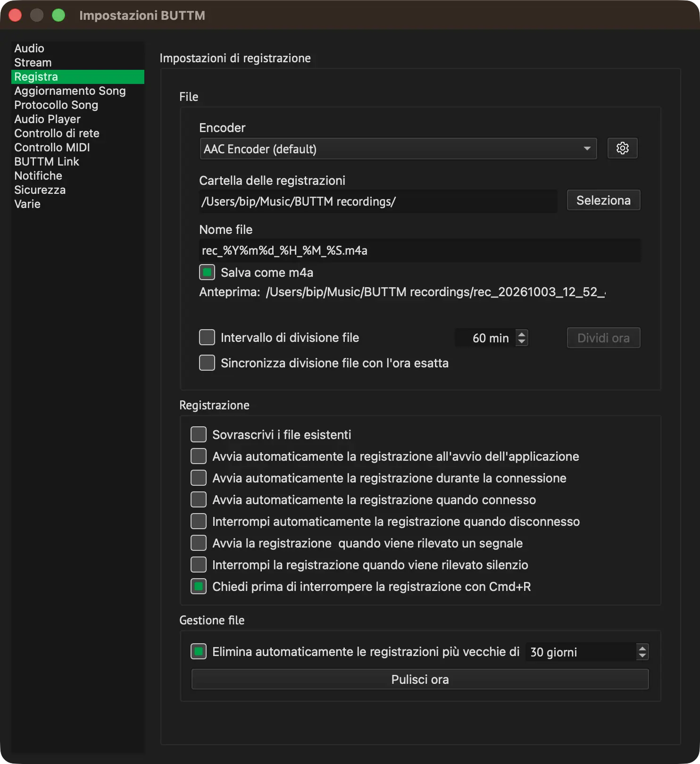Image resolution: width=700 pixels, height=764 pixels.
Task: Check auto-stop recording quando disconnesso
Action: pos(199,522)
